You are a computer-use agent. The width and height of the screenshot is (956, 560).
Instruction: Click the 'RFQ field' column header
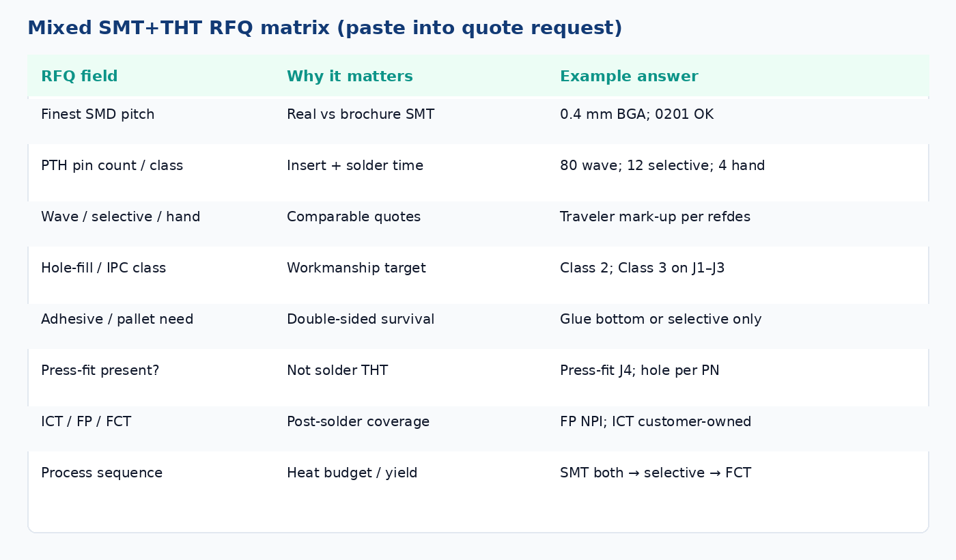(79, 76)
